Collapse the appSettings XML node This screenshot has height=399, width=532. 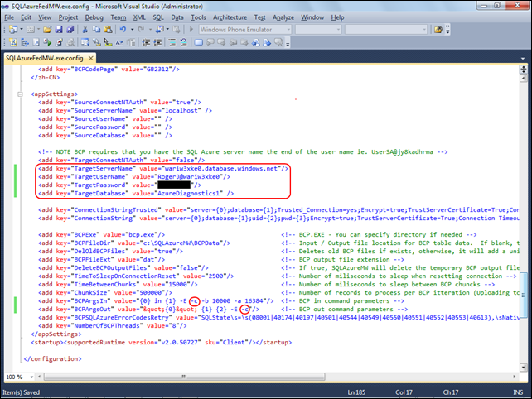tap(20, 94)
